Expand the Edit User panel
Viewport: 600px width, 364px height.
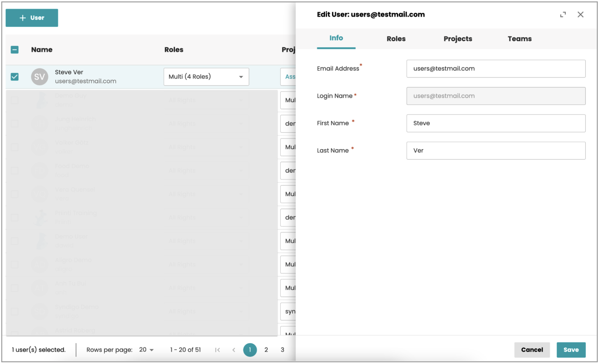[563, 15]
